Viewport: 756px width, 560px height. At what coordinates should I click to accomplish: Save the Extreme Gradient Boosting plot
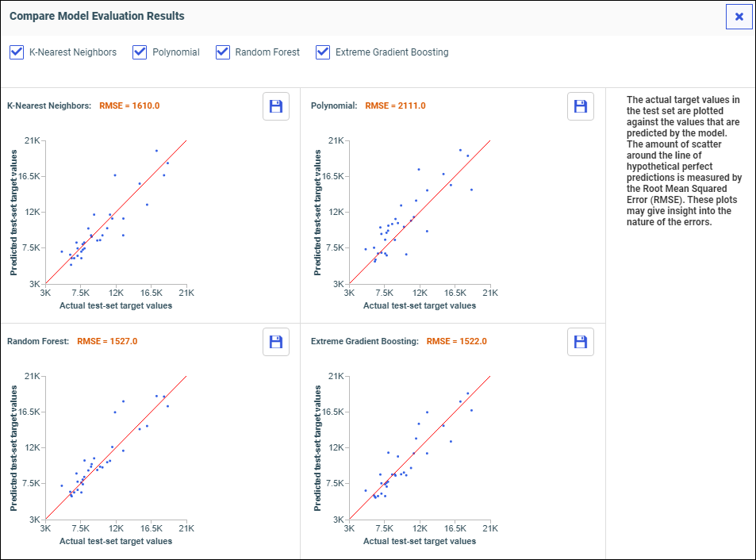pyautogui.click(x=580, y=342)
